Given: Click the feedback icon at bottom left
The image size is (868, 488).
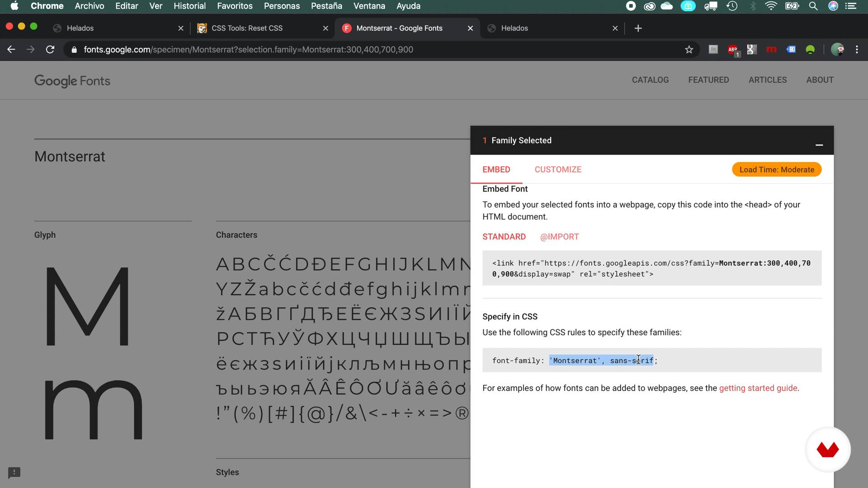Looking at the screenshot, I should (x=14, y=473).
